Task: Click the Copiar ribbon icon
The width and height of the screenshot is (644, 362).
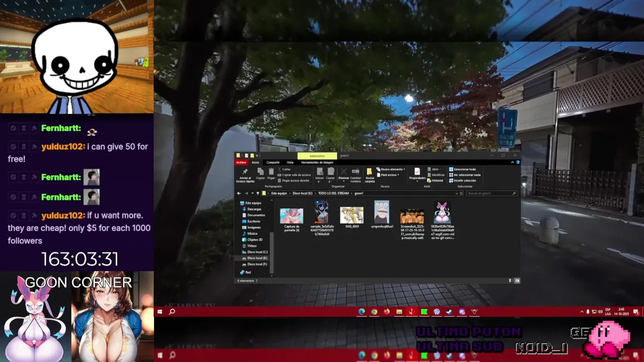Action: click(260, 172)
